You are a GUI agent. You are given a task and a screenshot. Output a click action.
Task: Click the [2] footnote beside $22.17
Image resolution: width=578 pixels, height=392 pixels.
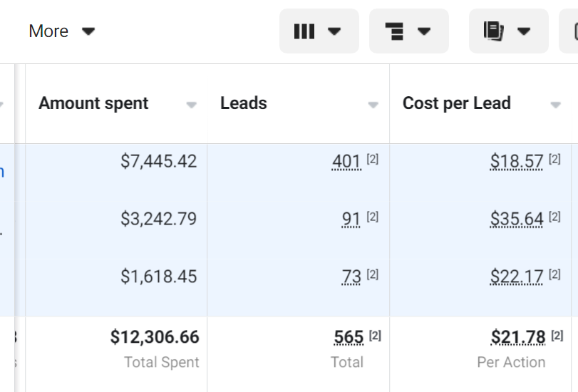pyautogui.click(x=554, y=274)
